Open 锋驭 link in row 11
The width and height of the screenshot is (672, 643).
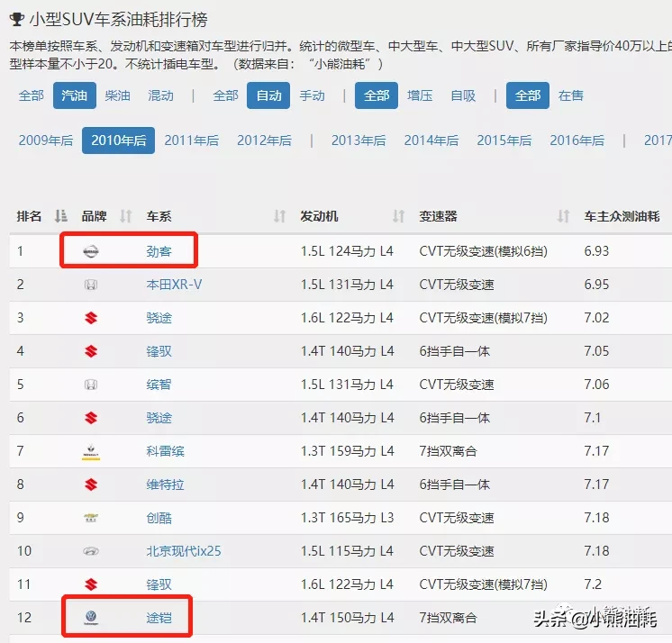[x=159, y=584]
